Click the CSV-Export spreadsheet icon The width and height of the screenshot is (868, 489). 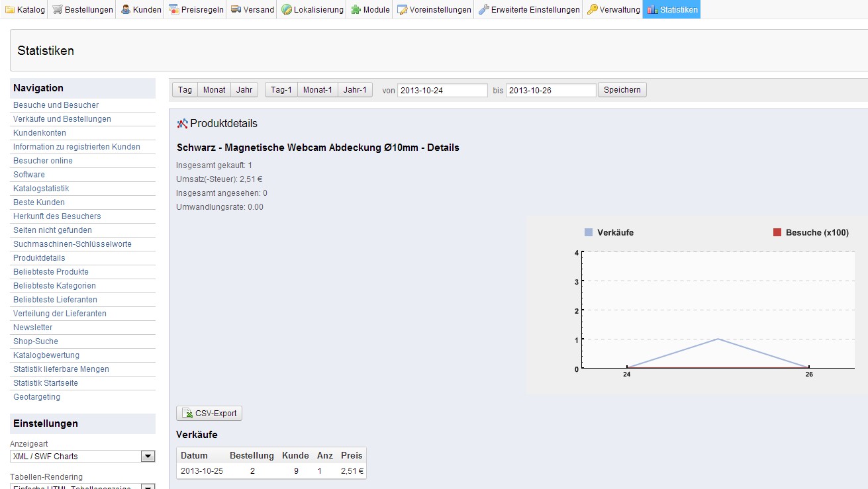click(188, 414)
